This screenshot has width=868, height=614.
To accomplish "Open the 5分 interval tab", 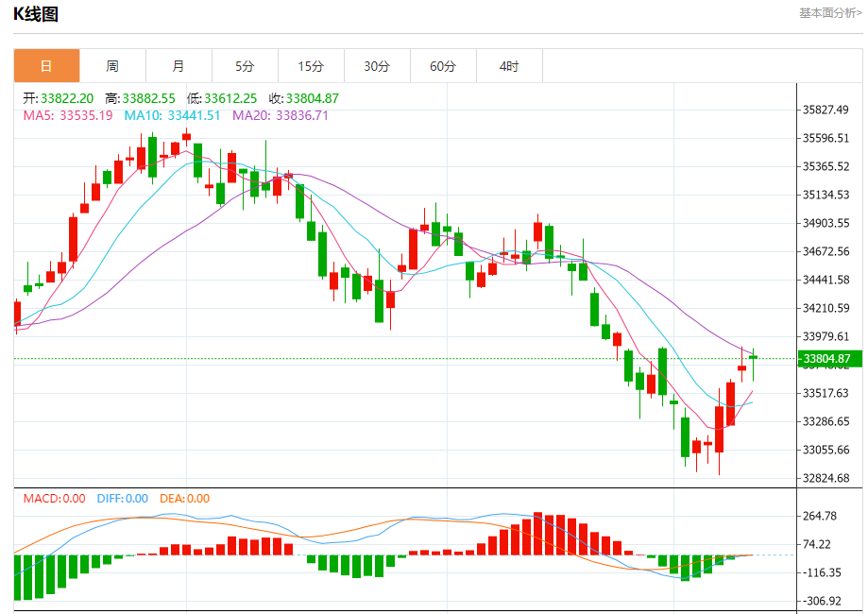I will click(245, 66).
